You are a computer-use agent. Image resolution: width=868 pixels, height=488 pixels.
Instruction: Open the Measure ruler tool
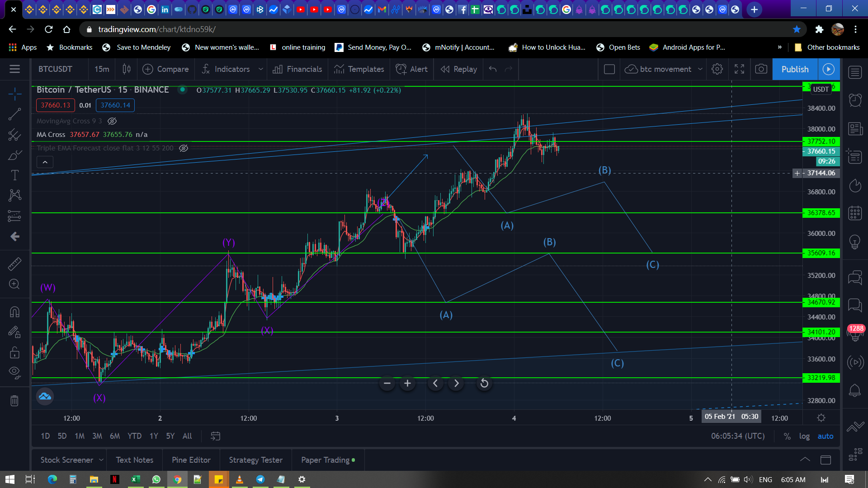tap(14, 264)
